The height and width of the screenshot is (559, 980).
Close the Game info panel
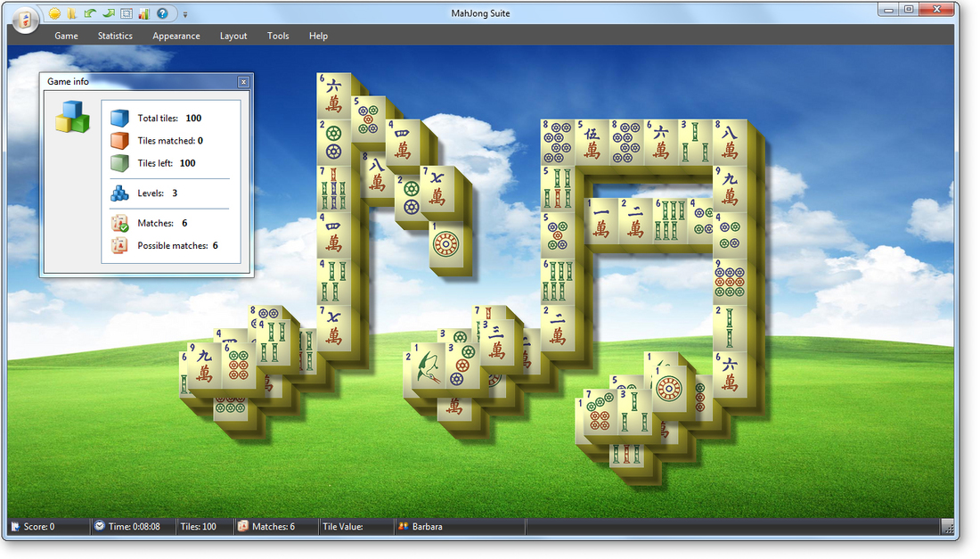pyautogui.click(x=244, y=82)
